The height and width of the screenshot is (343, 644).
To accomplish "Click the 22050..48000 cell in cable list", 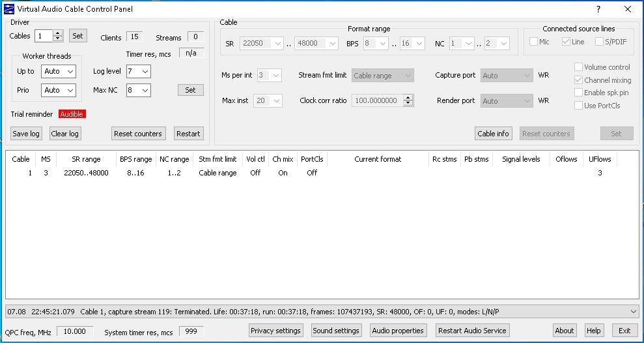I will (86, 173).
